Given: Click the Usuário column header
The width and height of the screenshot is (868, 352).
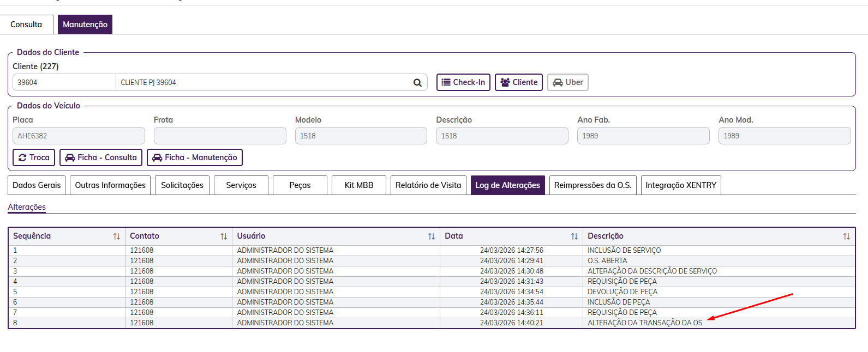Looking at the screenshot, I should pos(336,236).
